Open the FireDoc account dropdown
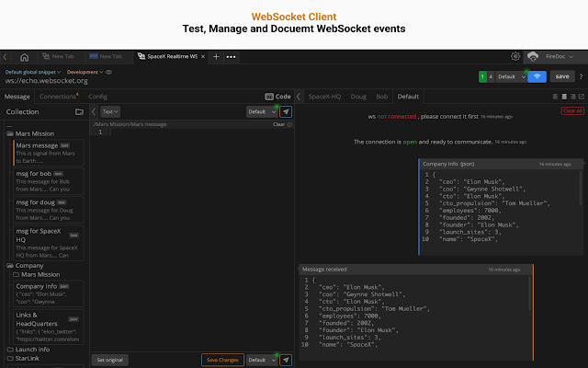The height and width of the screenshot is (368, 588). (557, 57)
